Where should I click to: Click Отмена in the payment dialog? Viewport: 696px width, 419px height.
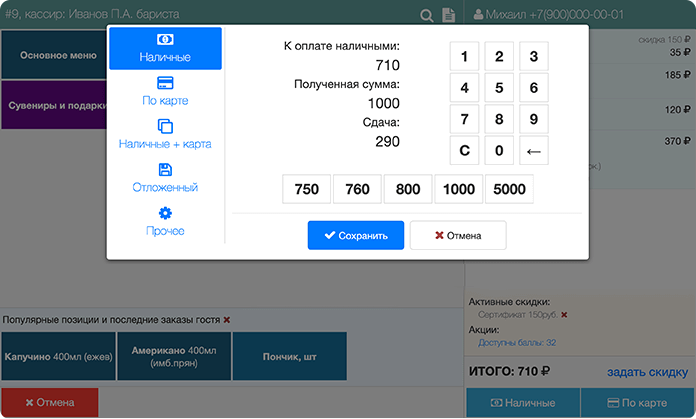point(458,235)
